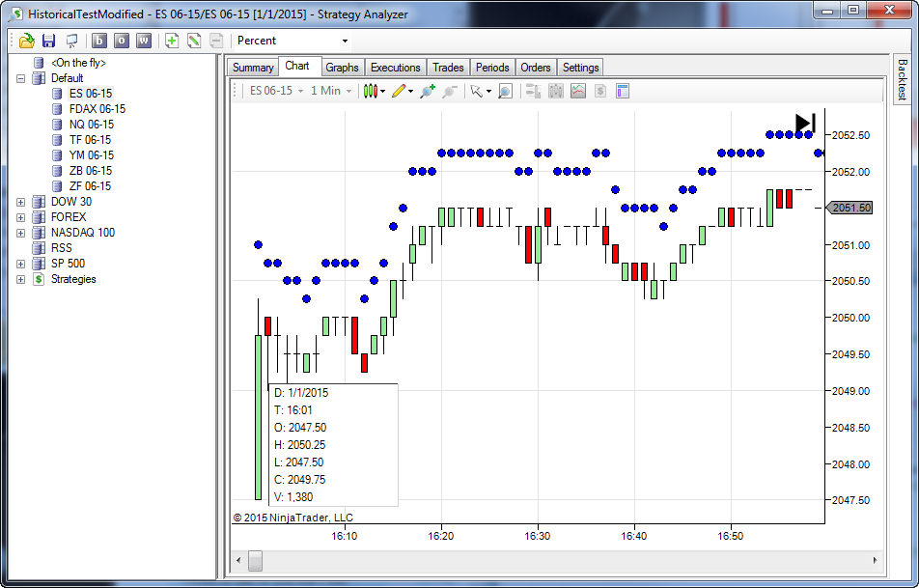This screenshot has width=919, height=588.
Task: Click the yellow pencil drawing tools icon
Action: coord(399,91)
